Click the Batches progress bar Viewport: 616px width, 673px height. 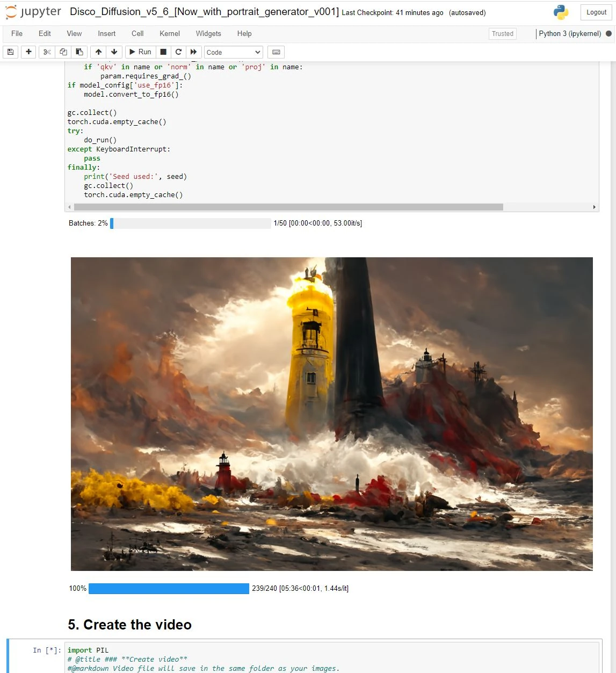click(191, 223)
